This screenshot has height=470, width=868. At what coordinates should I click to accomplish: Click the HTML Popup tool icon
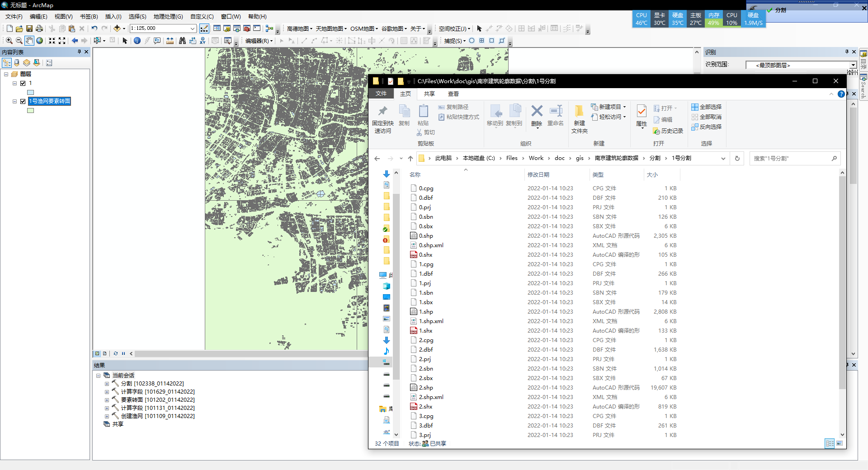tap(157, 41)
